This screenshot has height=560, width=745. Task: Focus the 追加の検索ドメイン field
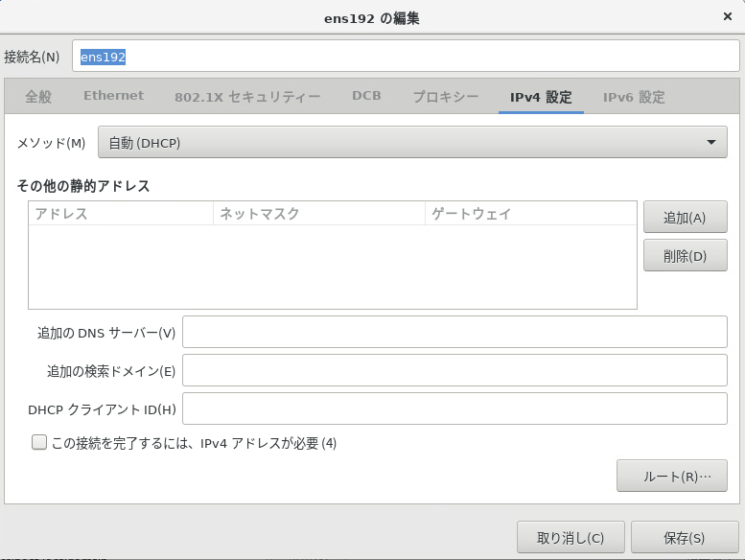[x=454, y=370]
